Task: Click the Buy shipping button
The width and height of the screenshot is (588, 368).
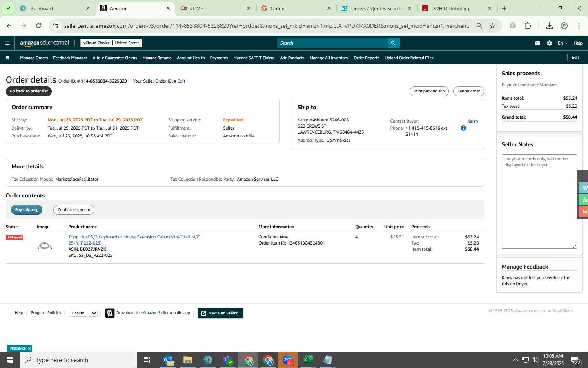Action: coord(27,210)
